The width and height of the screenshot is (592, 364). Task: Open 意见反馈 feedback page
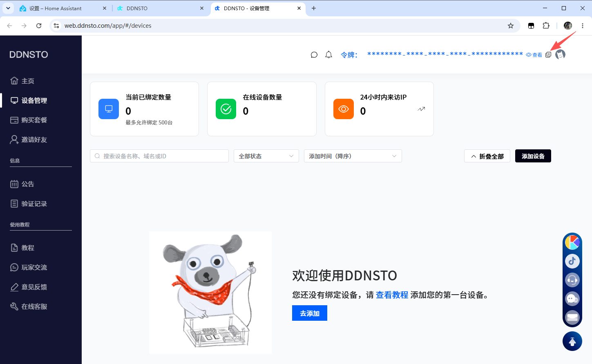coord(29,287)
